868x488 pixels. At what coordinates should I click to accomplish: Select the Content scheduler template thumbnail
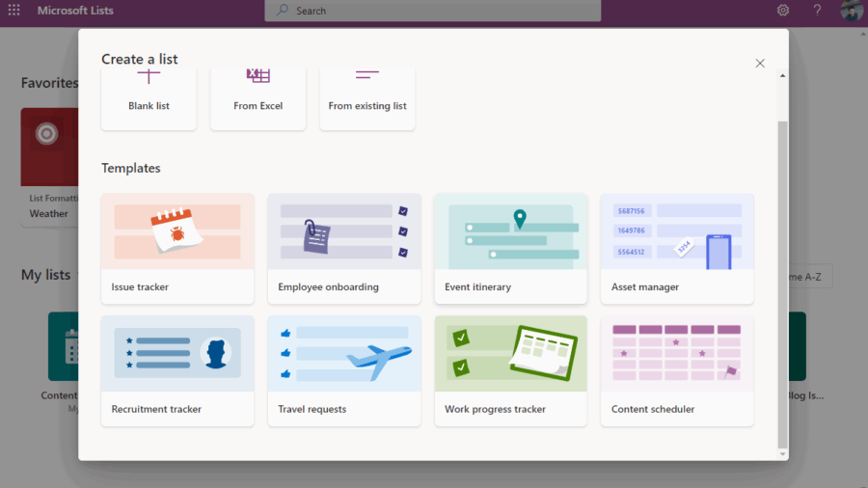point(678,354)
